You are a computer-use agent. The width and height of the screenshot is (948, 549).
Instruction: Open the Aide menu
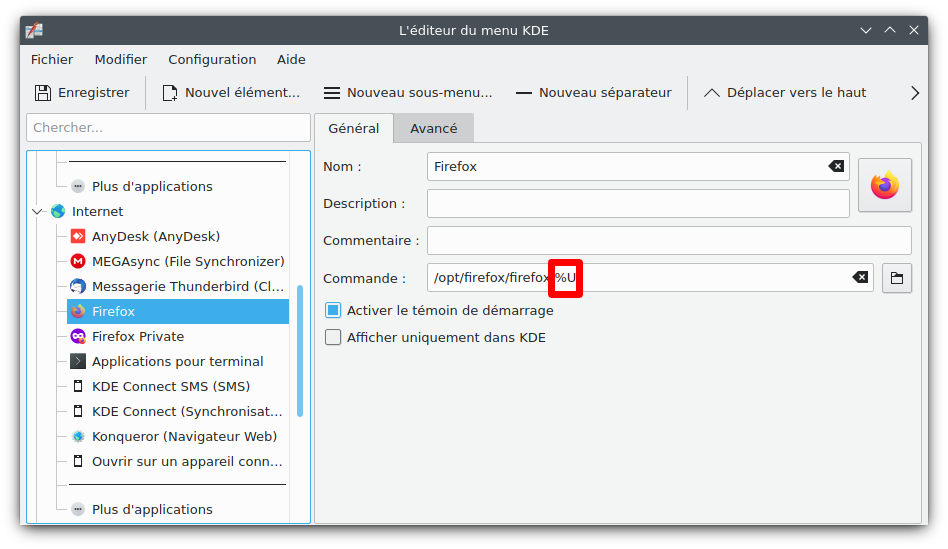point(291,59)
